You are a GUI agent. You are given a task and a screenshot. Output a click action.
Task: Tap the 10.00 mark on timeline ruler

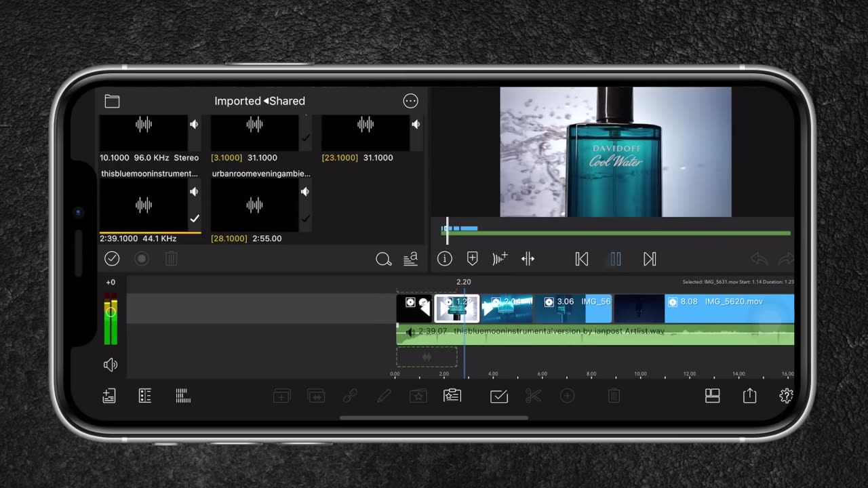pos(640,374)
